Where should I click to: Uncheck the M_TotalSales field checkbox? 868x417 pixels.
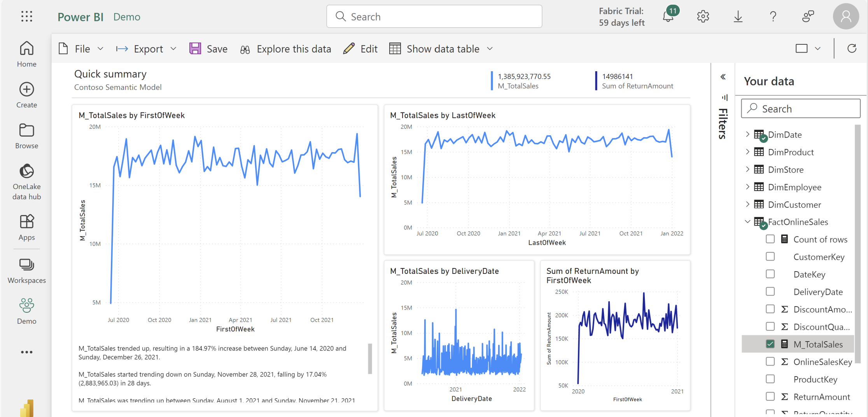point(770,344)
